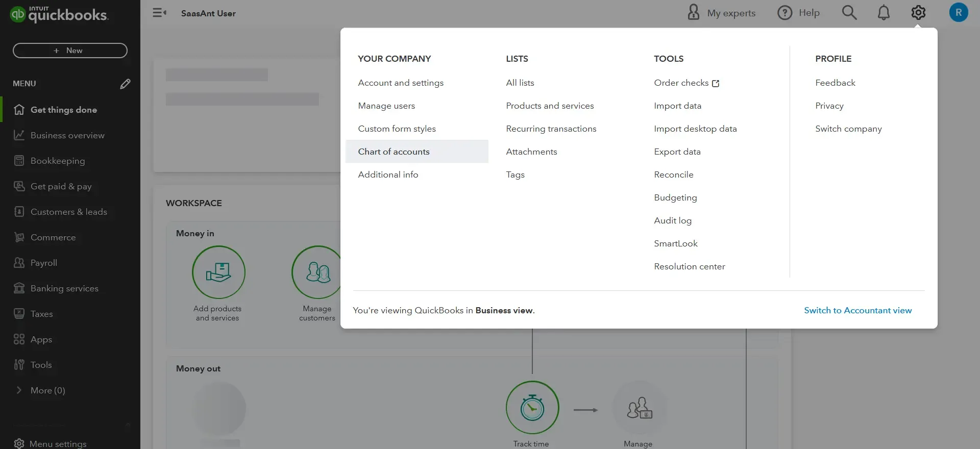Click the Payroll people icon

19,263
